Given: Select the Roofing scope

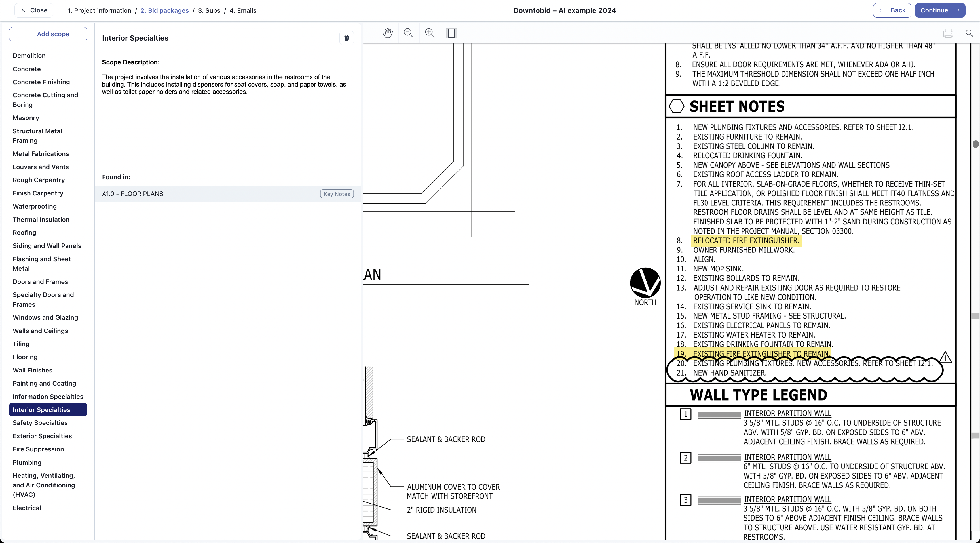Looking at the screenshot, I should coord(24,233).
